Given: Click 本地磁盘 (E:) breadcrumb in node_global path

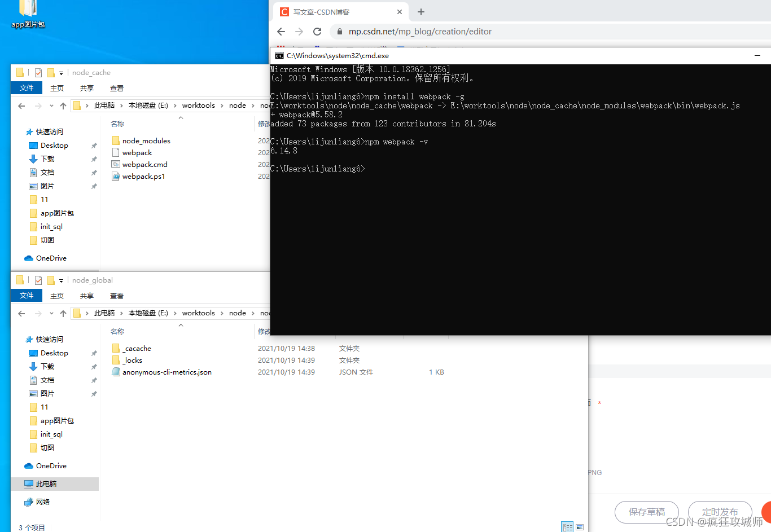Looking at the screenshot, I should pyautogui.click(x=148, y=313).
